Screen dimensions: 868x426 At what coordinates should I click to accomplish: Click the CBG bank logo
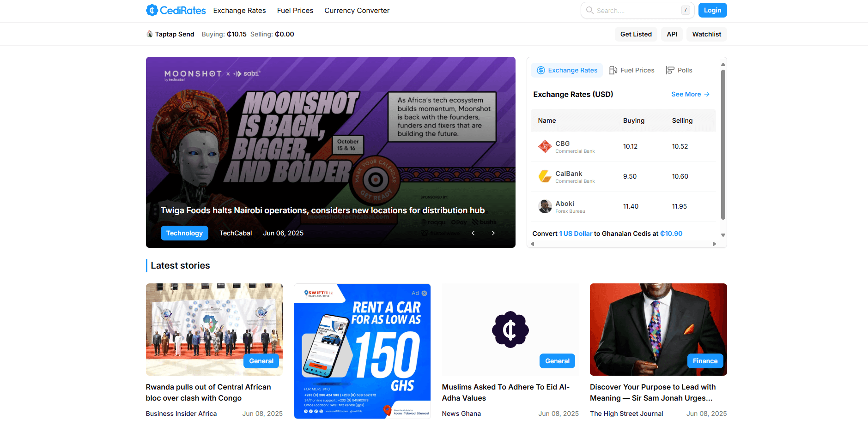545,146
